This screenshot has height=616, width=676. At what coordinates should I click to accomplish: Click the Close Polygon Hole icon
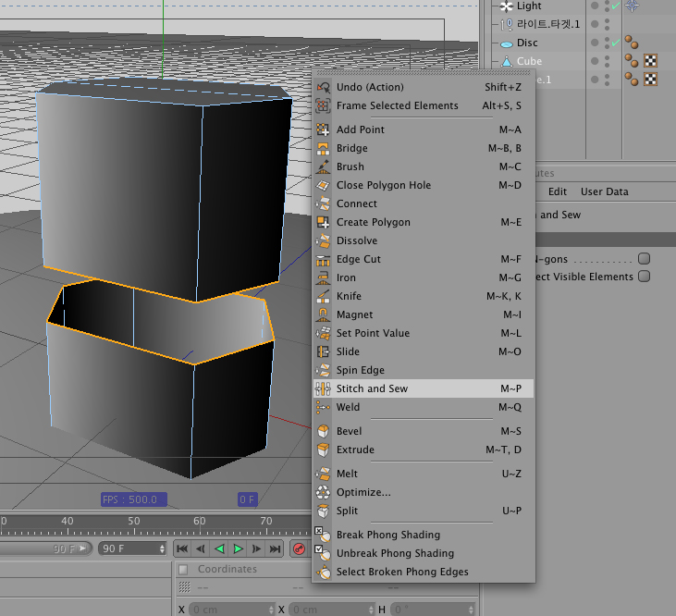pyautogui.click(x=323, y=185)
